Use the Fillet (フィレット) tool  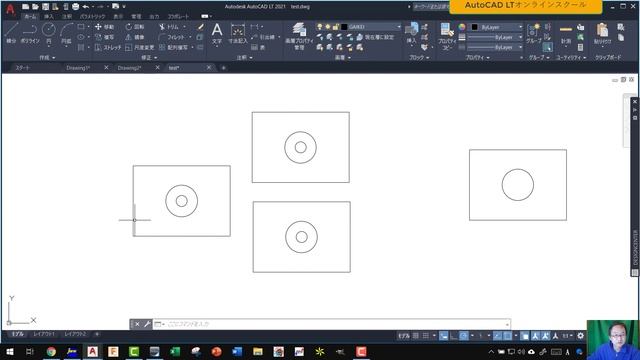pos(171,37)
